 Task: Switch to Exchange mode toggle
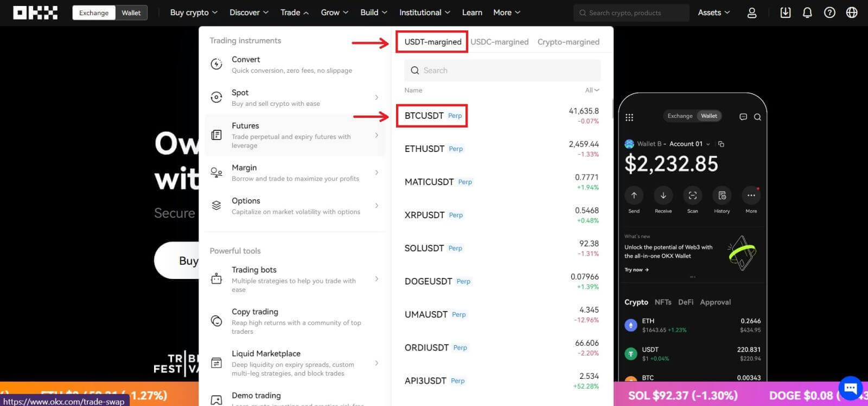[x=94, y=12]
